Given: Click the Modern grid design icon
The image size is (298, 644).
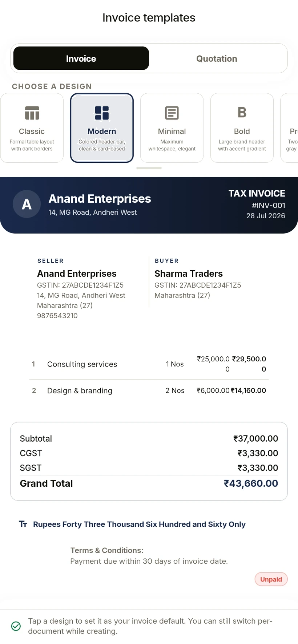Looking at the screenshot, I should 102,113.
